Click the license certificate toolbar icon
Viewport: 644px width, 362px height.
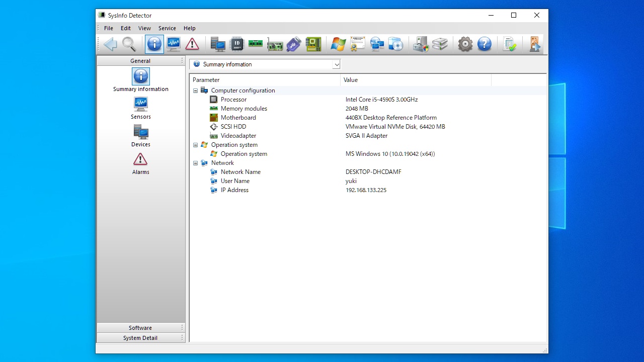[358, 44]
